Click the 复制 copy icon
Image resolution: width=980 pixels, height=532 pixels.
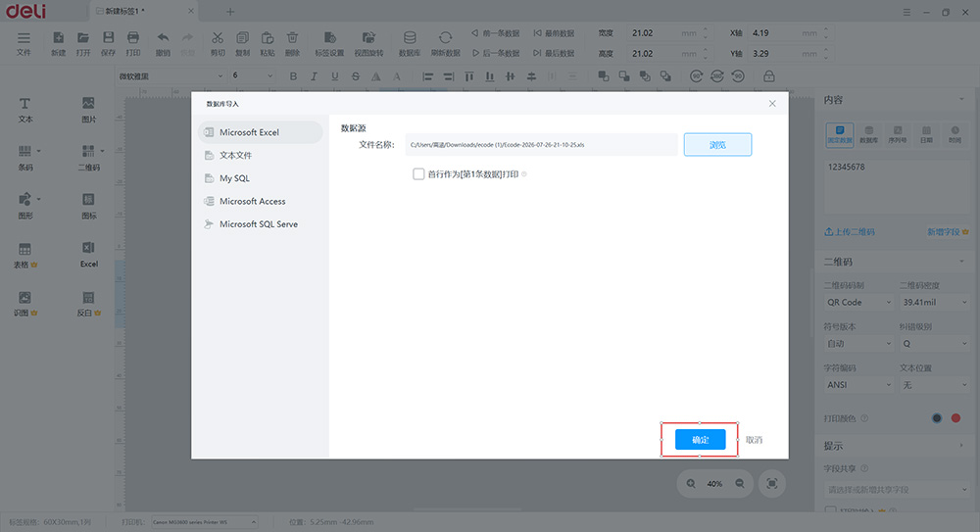pos(242,43)
